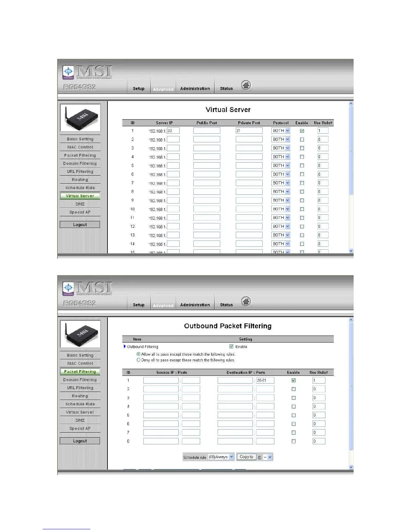Open Routing on Packet Filtering sidebar
The height and width of the screenshot is (532, 411).
coord(80,396)
